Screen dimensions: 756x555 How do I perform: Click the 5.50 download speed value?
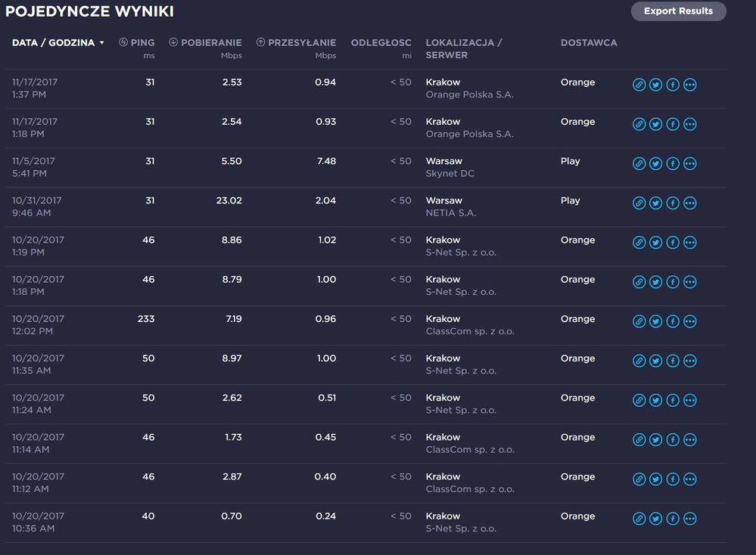(232, 161)
